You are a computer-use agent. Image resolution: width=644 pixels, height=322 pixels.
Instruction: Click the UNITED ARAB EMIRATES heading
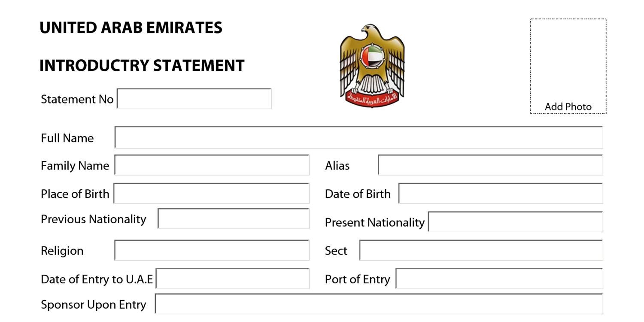point(131,28)
